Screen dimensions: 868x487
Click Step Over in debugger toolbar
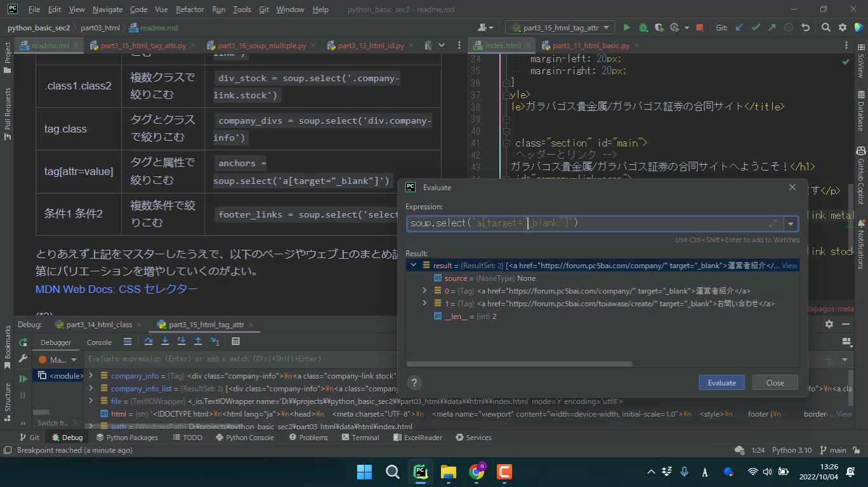point(148,342)
